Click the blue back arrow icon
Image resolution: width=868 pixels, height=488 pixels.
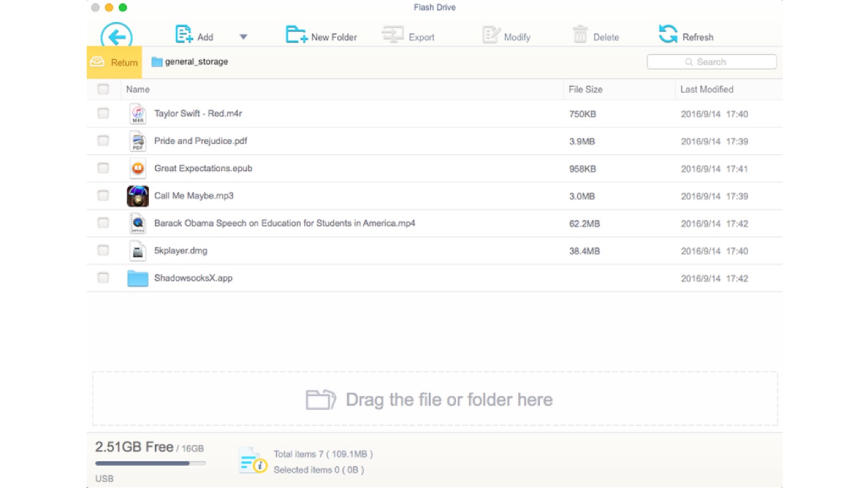pyautogui.click(x=117, y=35)
